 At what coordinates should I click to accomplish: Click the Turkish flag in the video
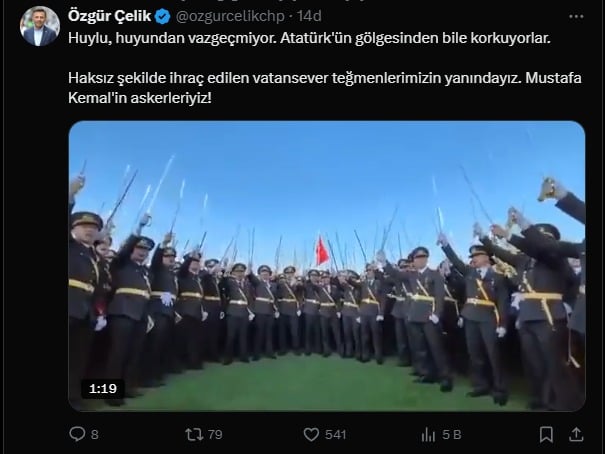tap(322, 251)
